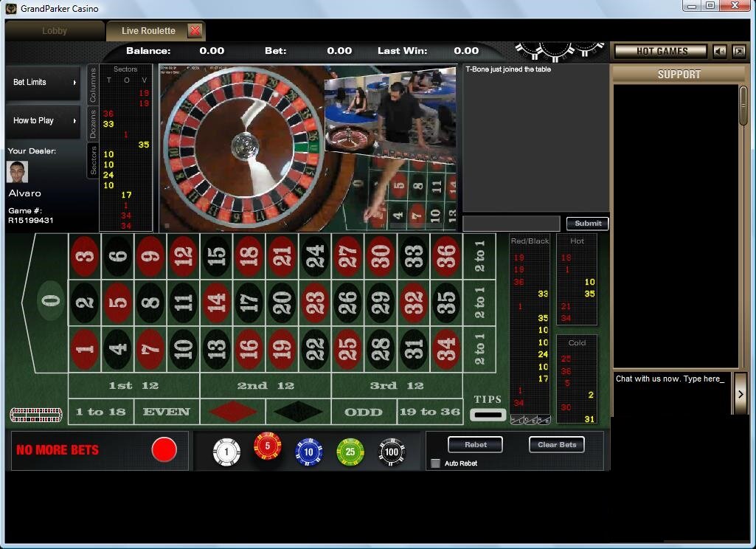Bet on the red diamond
This screenshot has width=756, height=549.
point(233,412)
